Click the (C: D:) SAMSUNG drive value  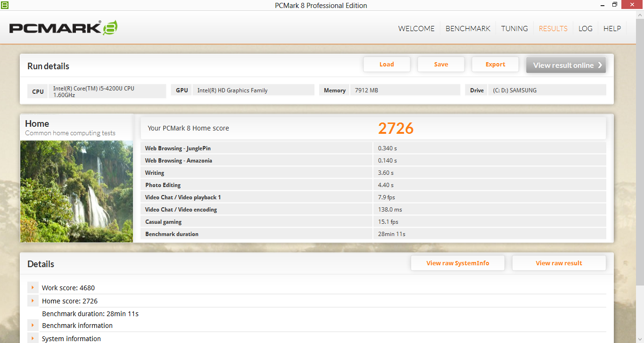[515, 90]
